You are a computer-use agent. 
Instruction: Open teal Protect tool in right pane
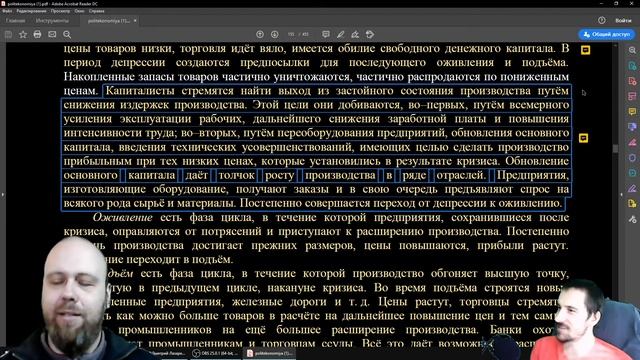click(x=632, y=173)
